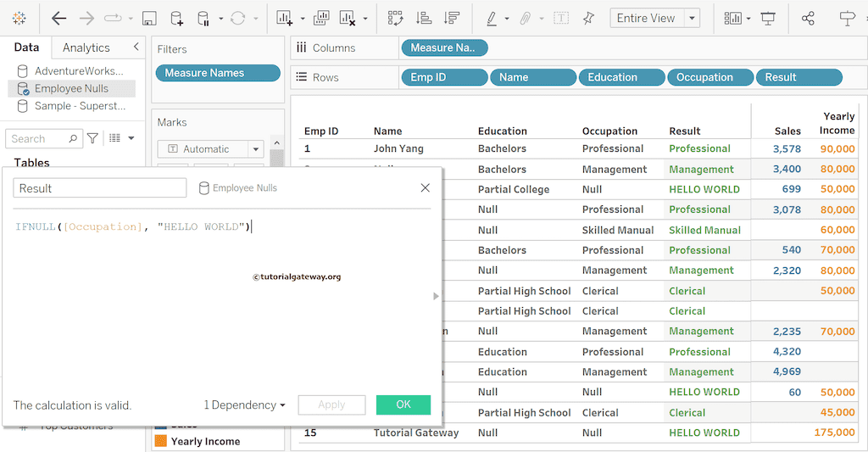Select the Employee Nulls data source
868x452 pixels.
(71, 89)
